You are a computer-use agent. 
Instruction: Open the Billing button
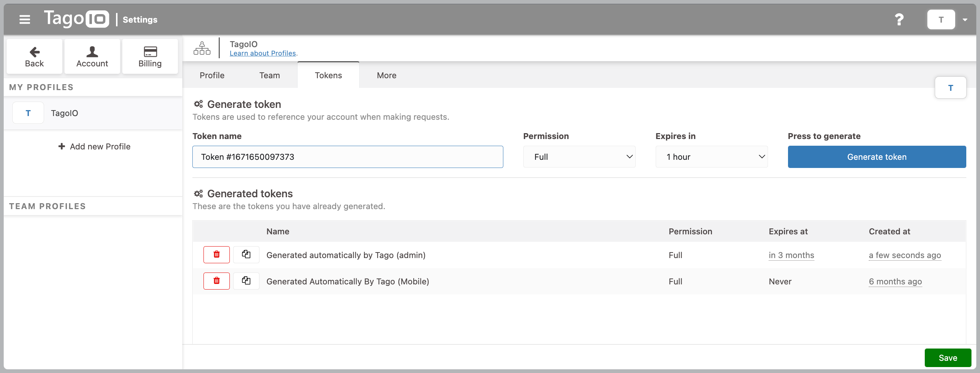point(150,56)
